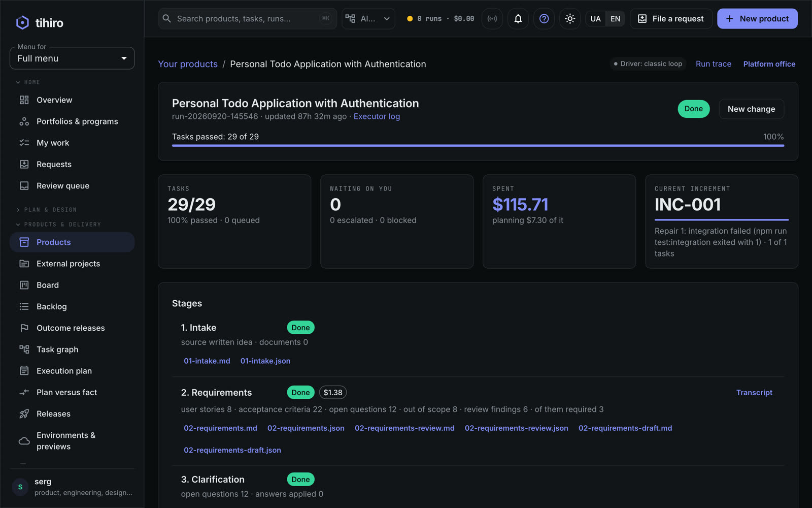Click the Done status badge in header
This screenshot has width=812, height=508.
[x=693, y=109]
